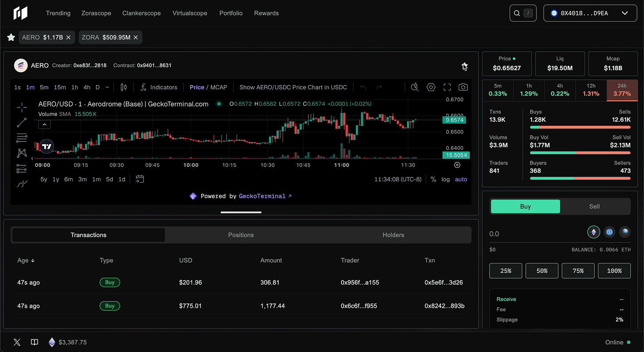Open the go-to-date calendar icon

coord(140,179)
